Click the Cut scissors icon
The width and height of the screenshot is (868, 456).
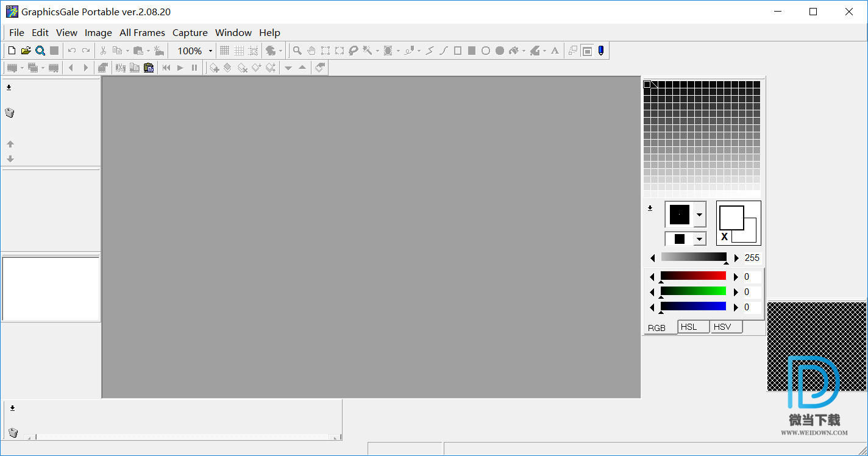pyautogui.click(x=103, y=51)
